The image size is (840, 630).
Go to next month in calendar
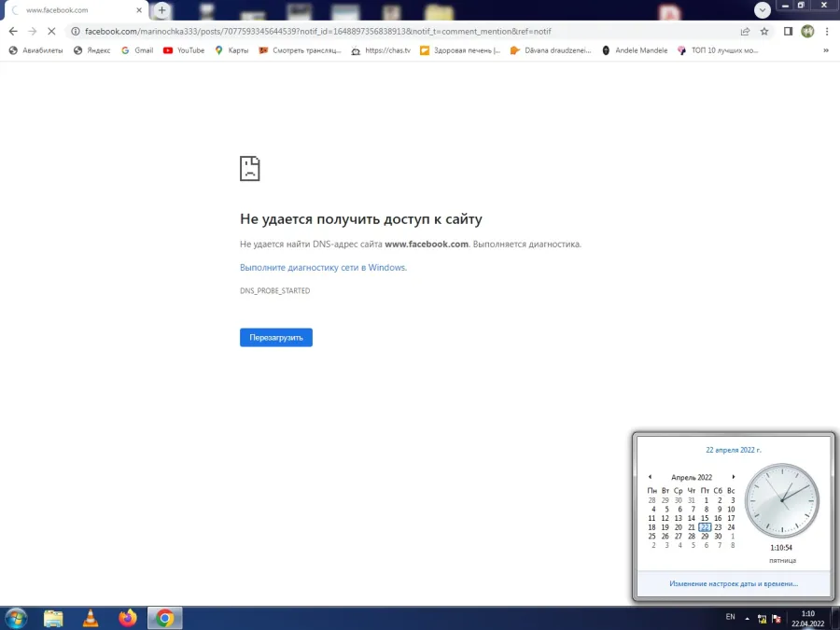tap(734, 477)
